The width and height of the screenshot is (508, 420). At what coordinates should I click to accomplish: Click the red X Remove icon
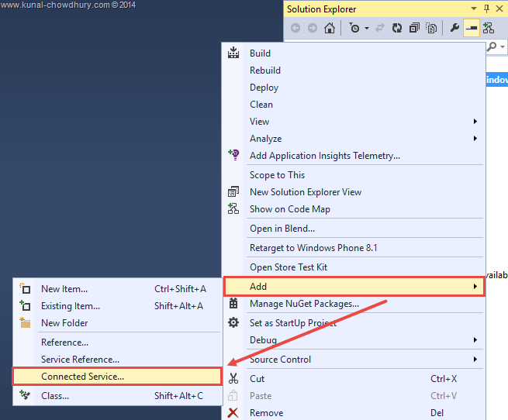click(233, 413)
